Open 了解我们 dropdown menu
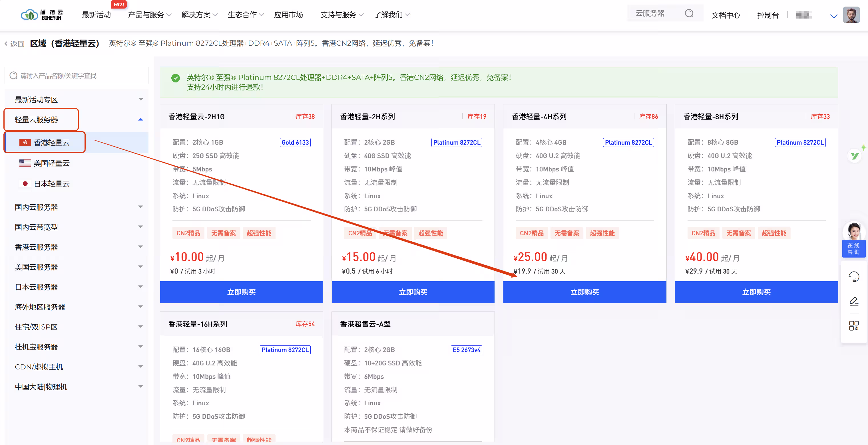Viewport: 868px width, 445px height. 391,15
